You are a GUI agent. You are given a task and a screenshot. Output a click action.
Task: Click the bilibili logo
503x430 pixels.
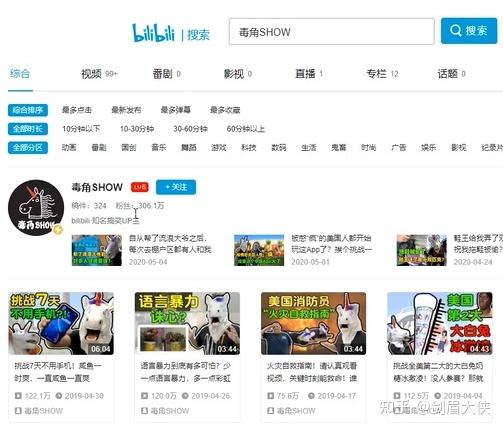(x=153, y=33)
